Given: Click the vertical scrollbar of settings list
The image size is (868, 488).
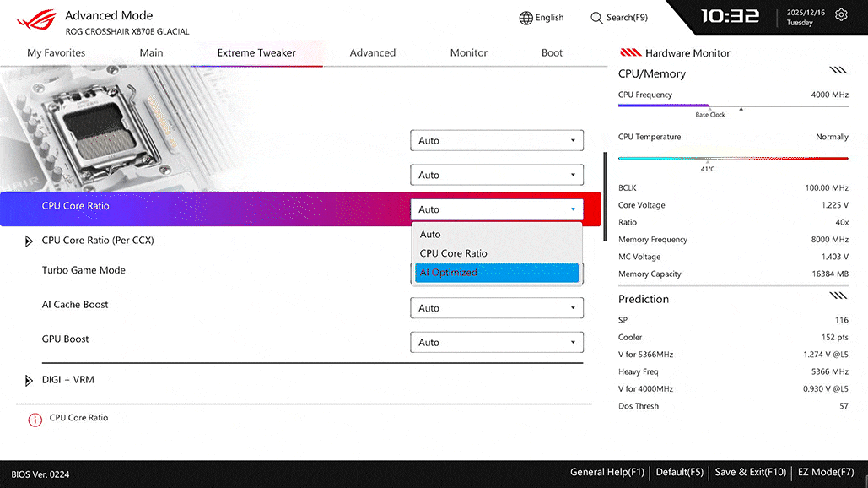Looking at the screenshot, I should click(x=604, y=196).
